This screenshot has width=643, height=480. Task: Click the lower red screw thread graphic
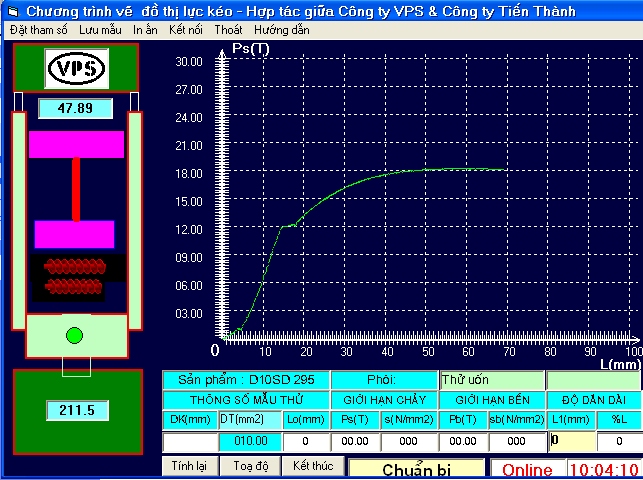(x=74, y=287)
